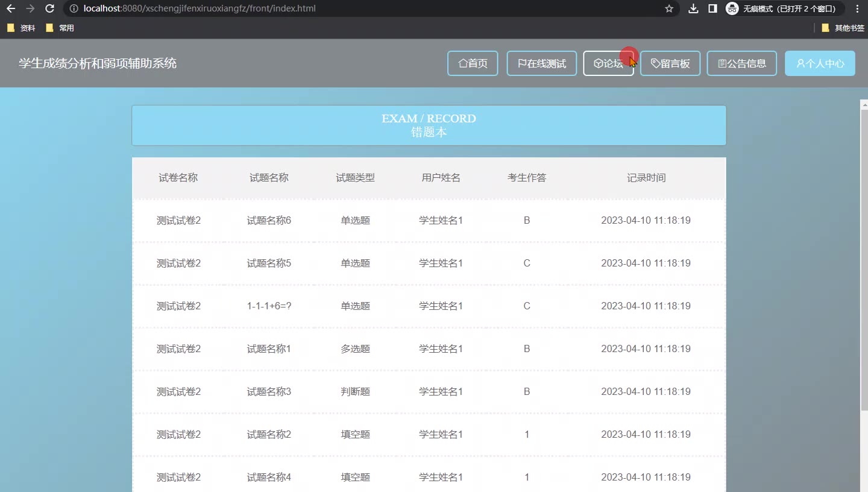The image size is (868, 492).
Task: Open the 公告信息 announcements page
Action: [742, 63]
